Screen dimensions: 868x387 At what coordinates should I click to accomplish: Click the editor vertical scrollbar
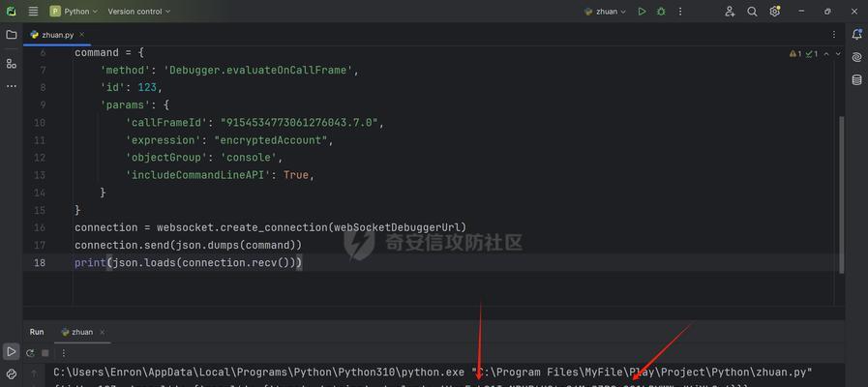842,194
